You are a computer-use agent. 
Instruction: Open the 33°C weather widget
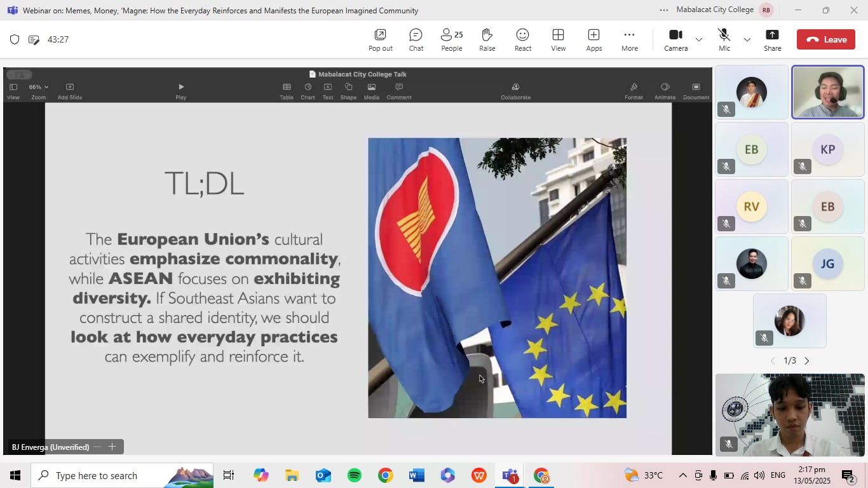point(644,475)
